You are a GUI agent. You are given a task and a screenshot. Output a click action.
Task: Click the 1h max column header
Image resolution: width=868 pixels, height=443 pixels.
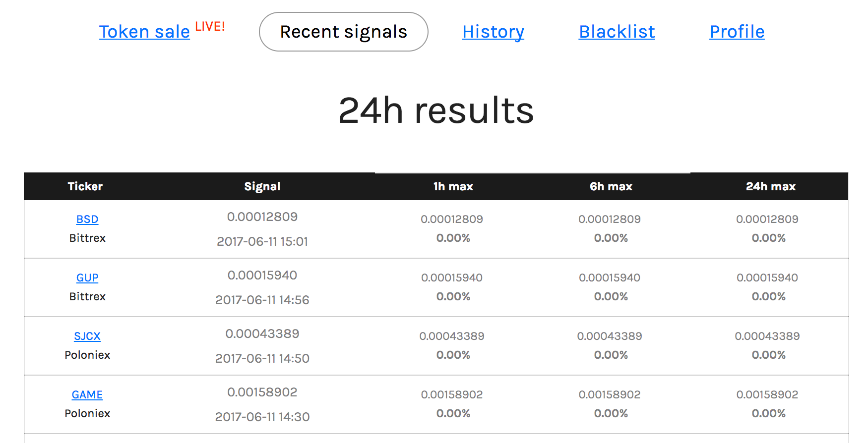pyautogui.click(x=453, y=186)
